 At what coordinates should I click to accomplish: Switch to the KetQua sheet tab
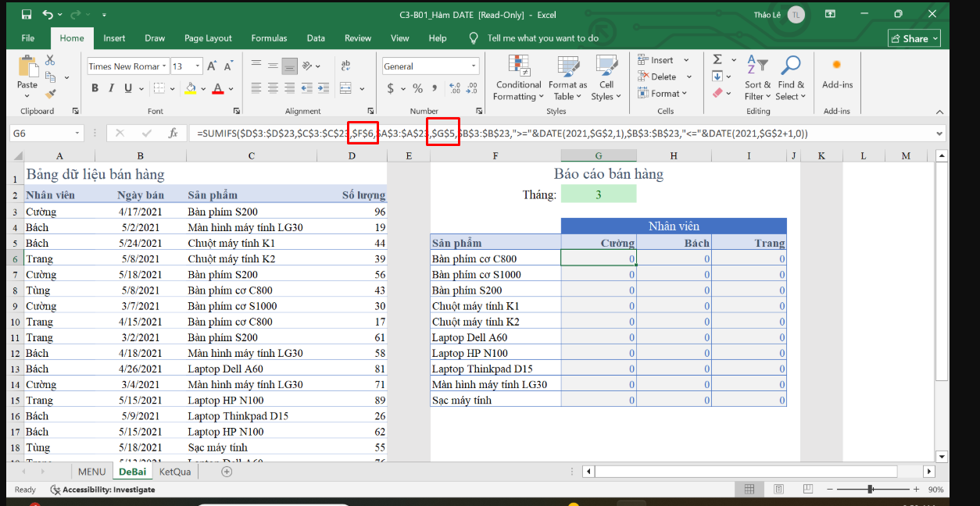tap(174, 472)
